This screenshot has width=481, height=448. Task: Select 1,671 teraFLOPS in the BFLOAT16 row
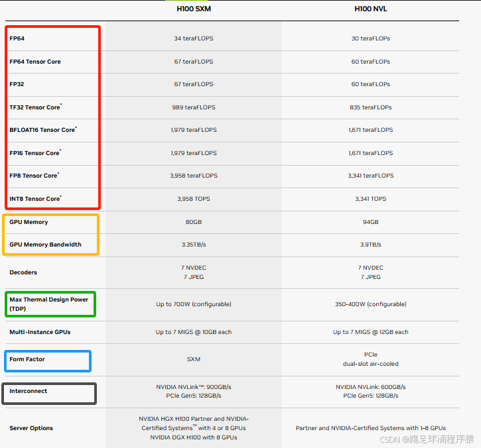click(371, 130)
